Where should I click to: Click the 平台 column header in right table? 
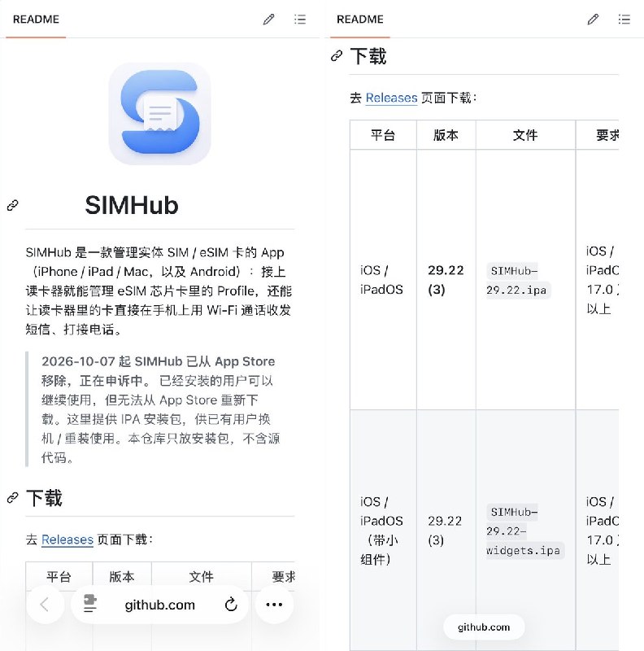(383, 135)
